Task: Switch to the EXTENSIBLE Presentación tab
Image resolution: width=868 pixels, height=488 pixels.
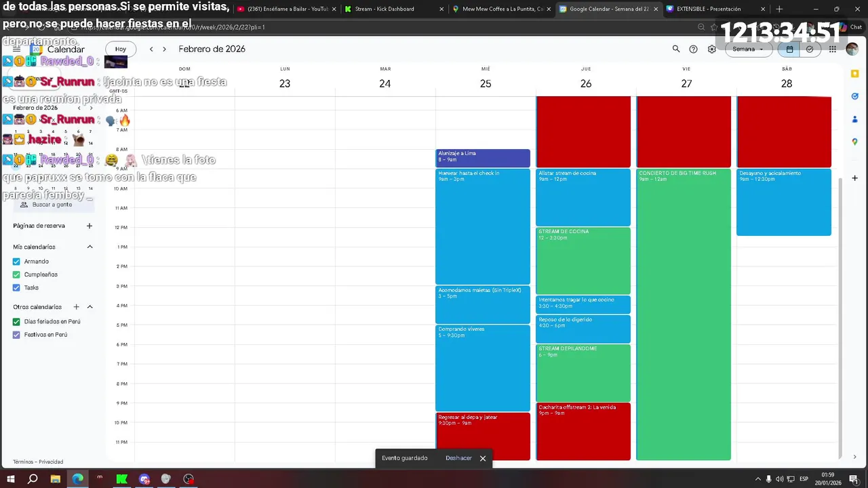Action: pos(716,9)
